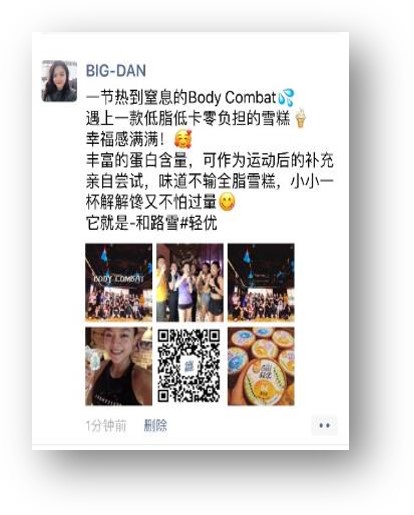Screen dimensions: 414x515
Task: Open the smiling woman selfie photo
Action: click(x=119, y=366)
